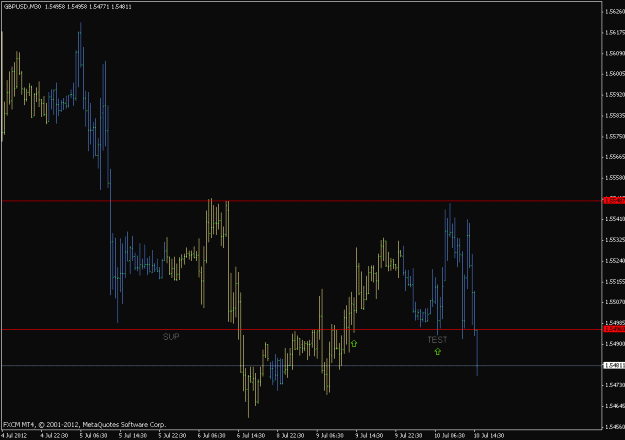Click the 8 Jul 22:30 time axis label
The image size is (625, 440).
(x=291, y=436)
